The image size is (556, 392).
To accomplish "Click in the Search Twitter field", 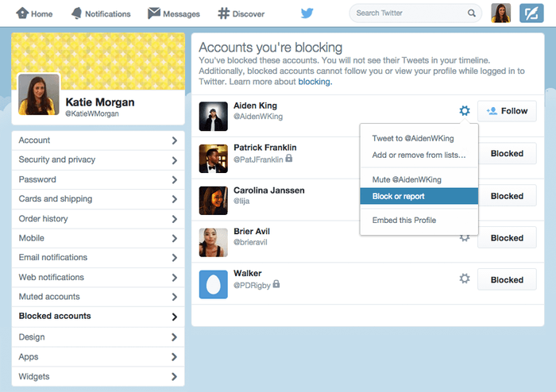I will pyautogui.click(x=408, y=13).
